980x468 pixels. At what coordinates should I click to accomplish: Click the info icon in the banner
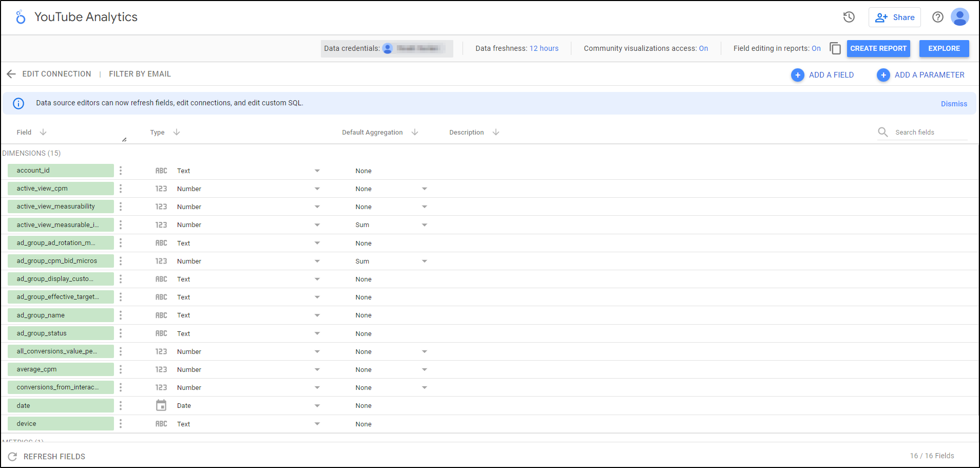tap(18, 103)
